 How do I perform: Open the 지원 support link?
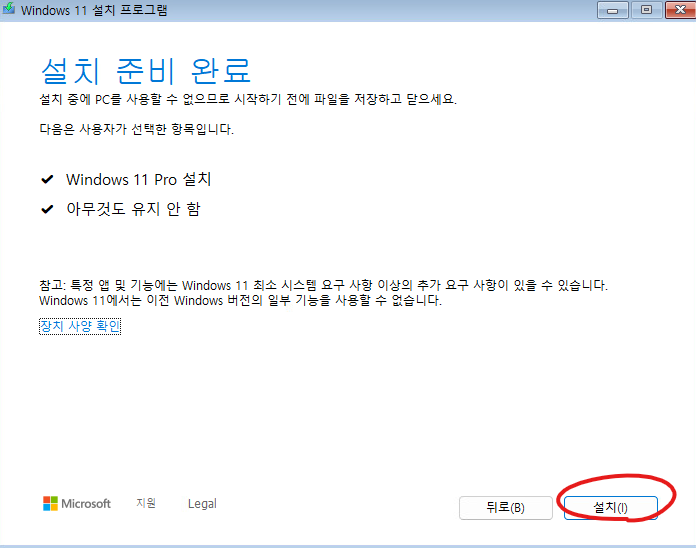click(146, 503)
